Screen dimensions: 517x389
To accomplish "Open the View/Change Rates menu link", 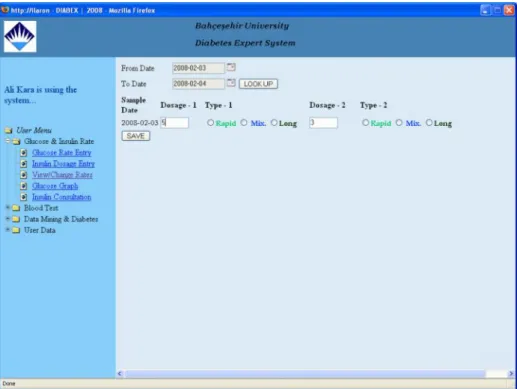I will 62,175.
